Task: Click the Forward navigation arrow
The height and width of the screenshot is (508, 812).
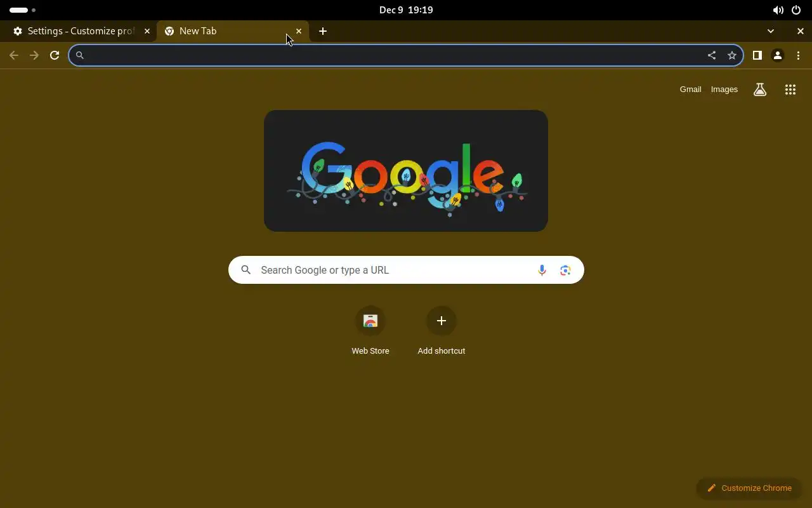Action: tap(34, 55)
